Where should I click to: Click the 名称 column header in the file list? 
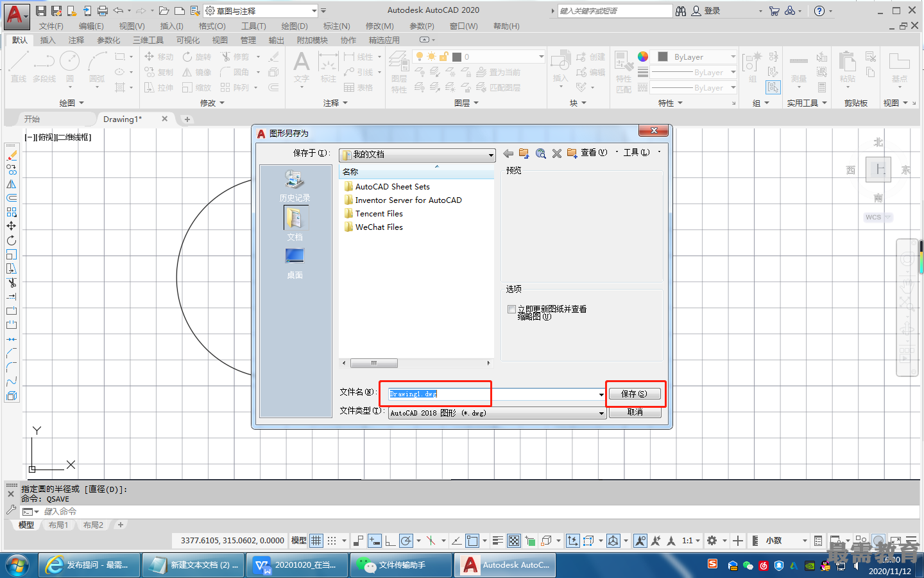416,171
